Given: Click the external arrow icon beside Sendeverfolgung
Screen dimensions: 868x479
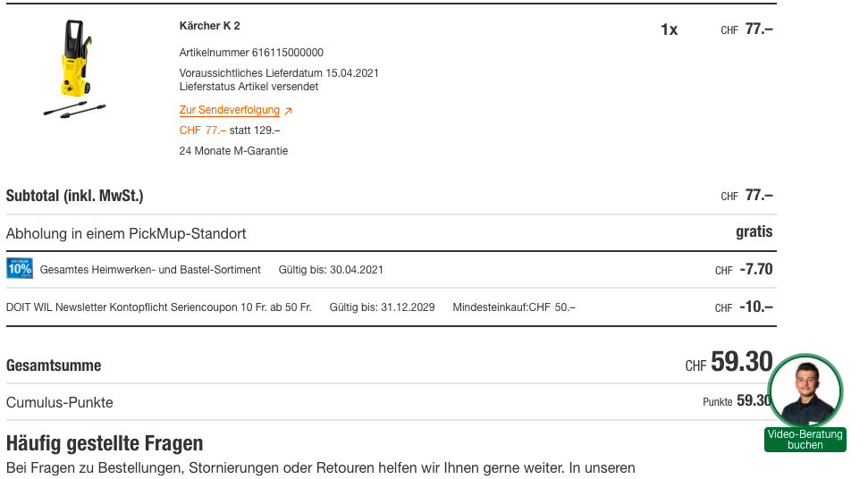Looking at the screenshot, I should tap(288, 111).
